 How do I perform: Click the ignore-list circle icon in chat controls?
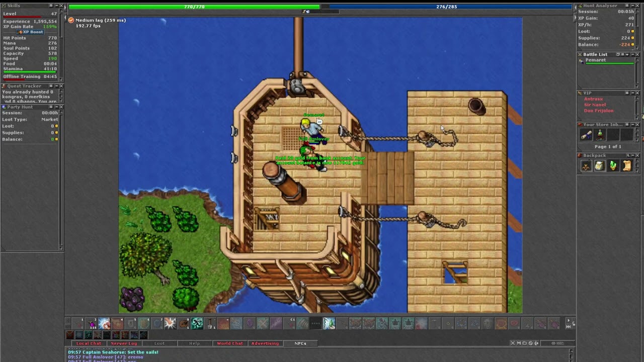pos(530,343)
